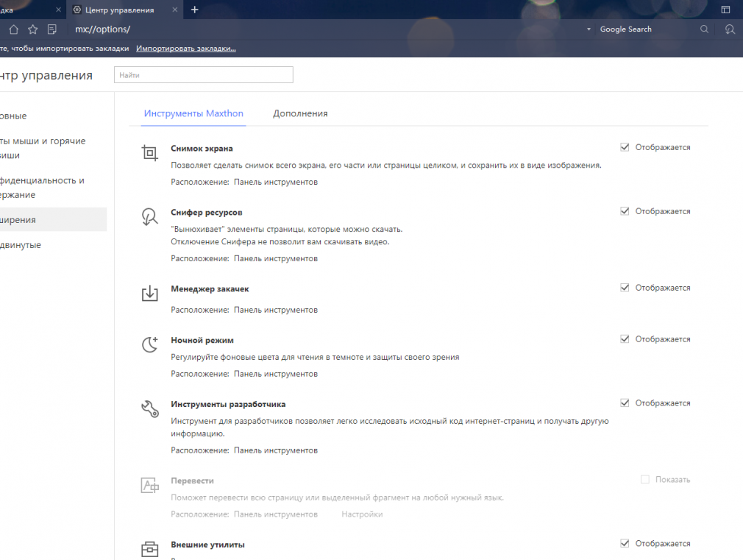
Task: Click the Снимок экрана title
Action: click(x=202, y=149)
